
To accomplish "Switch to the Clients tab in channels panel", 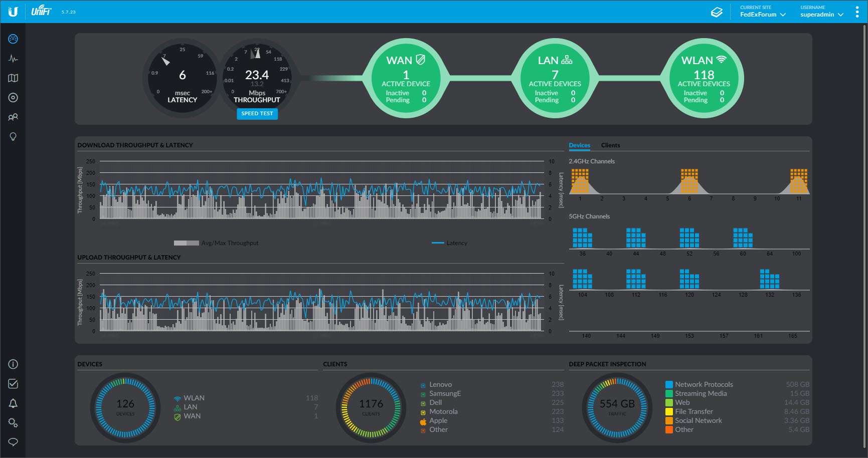I will 611,145.
